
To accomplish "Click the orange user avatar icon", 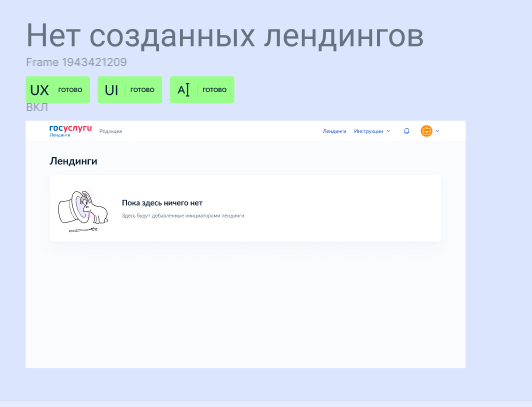I will (426, 131).
